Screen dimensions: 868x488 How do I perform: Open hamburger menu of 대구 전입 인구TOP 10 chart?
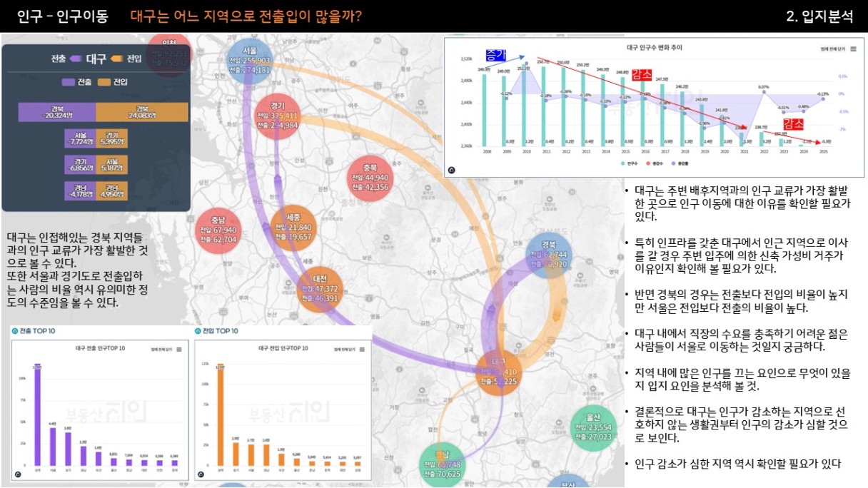(x=362, y=349)
